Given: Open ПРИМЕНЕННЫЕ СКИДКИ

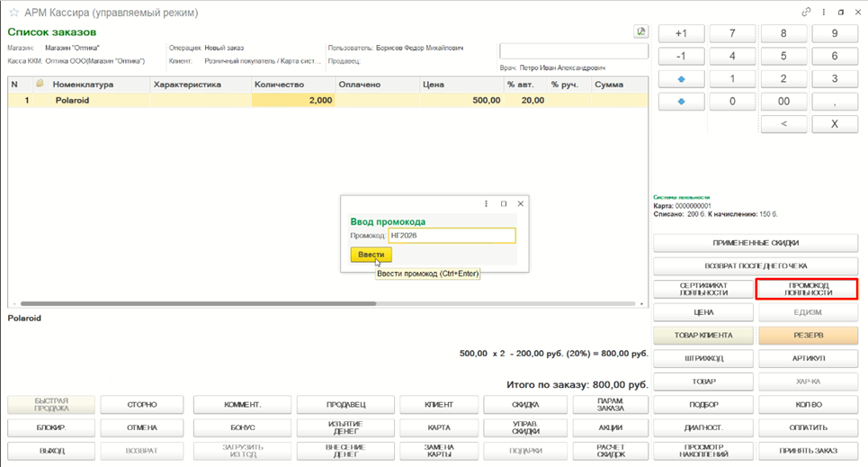Looking at the screenshot, I should (756, 243).
